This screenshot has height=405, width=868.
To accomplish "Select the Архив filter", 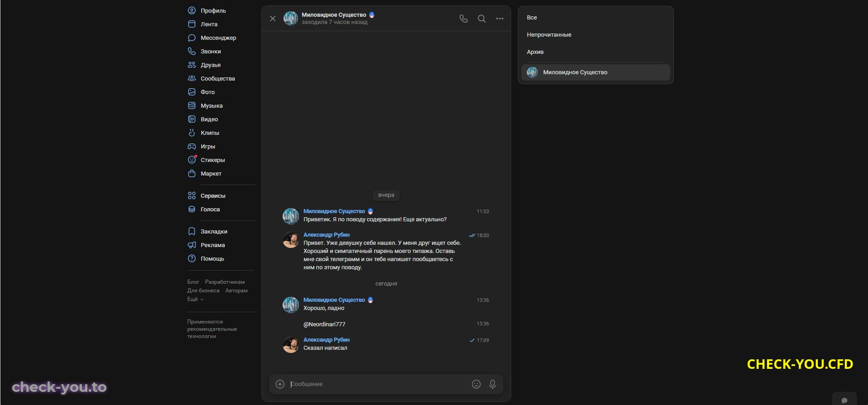I will pos(596,52).
